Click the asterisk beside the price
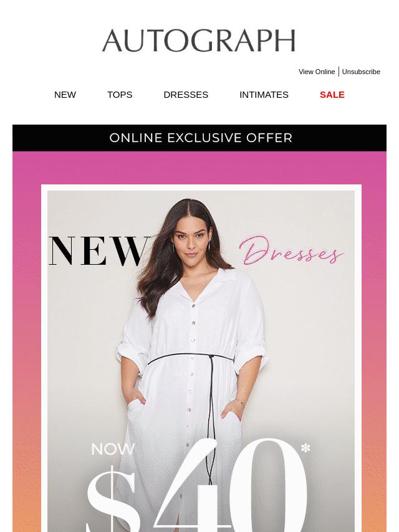This screenshot has height=532, width=399. click(x=305, y=448)
